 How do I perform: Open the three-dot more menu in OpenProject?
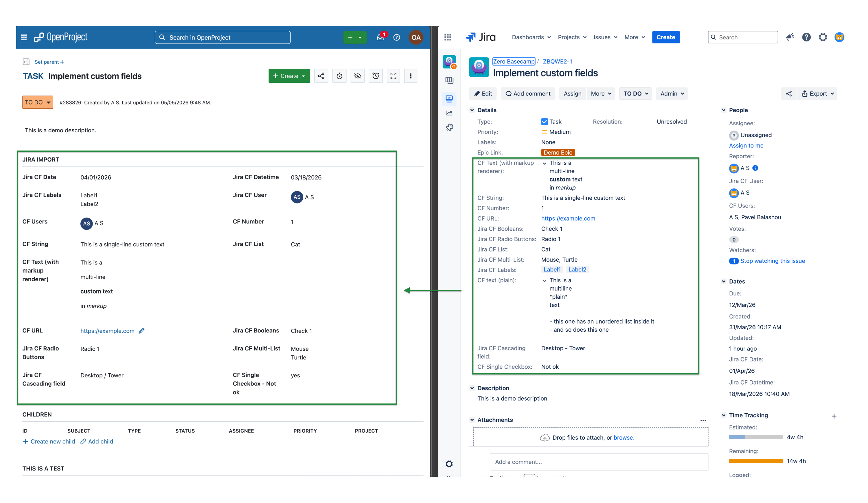point(411,76)
